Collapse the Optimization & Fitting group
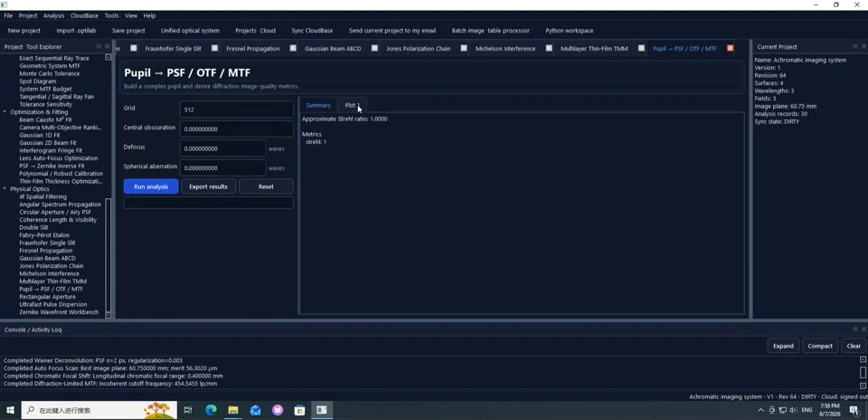The width and height of the screenshot is (868, 420). tap(5, 112)
